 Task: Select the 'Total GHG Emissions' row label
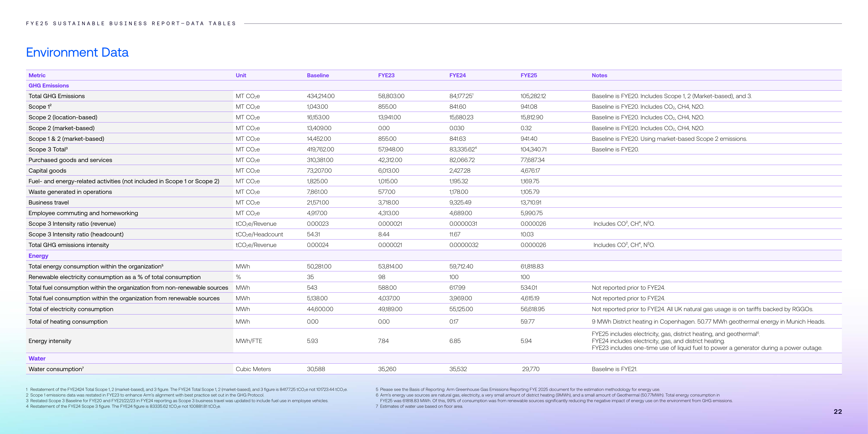tap(57, 96)
